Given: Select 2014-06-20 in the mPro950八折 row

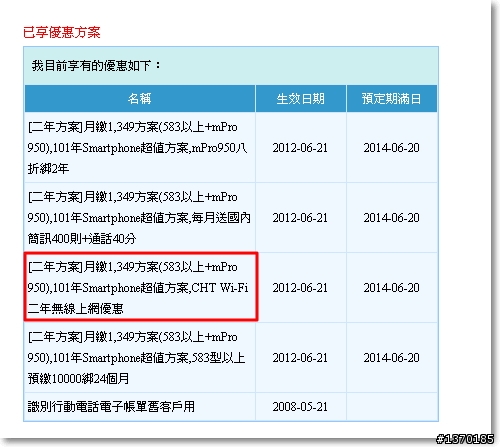Looking at the screenshot, I should pos(392,148).
